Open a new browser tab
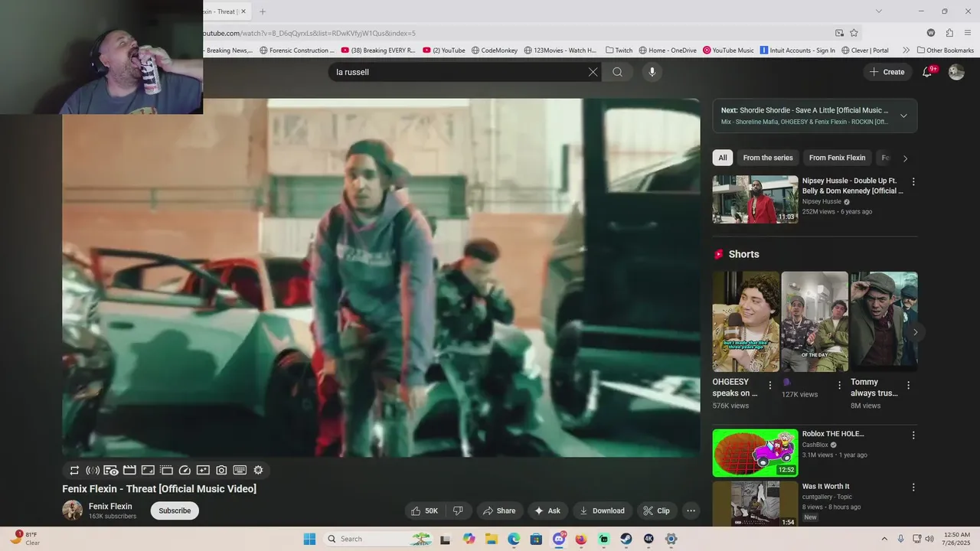Viewport: 980px width, 551px height. click(263, 11)
